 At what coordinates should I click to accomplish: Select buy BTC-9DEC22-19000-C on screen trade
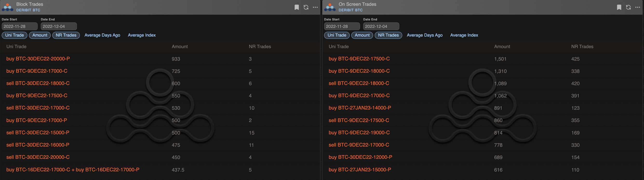point(359,132)
